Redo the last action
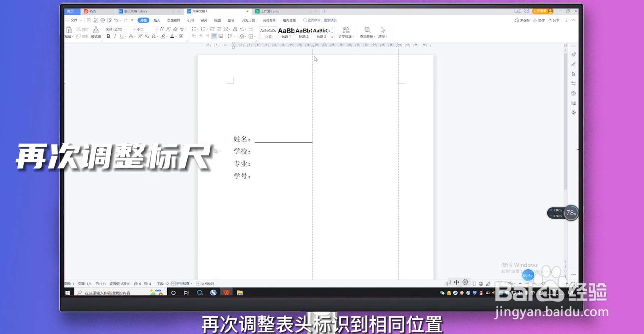This screenshot has width=644, height=334. point(125,20)
